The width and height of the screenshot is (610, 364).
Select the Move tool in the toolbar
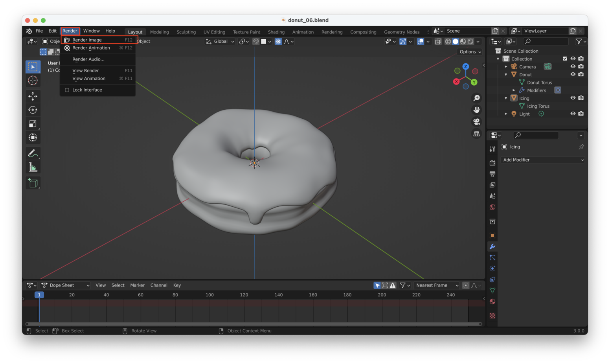point(33,96)
